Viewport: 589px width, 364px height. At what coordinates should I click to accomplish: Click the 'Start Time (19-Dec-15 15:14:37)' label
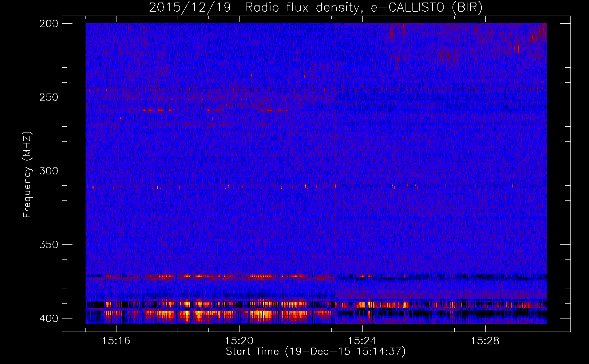pyautogui.click(x=316, y=352)
